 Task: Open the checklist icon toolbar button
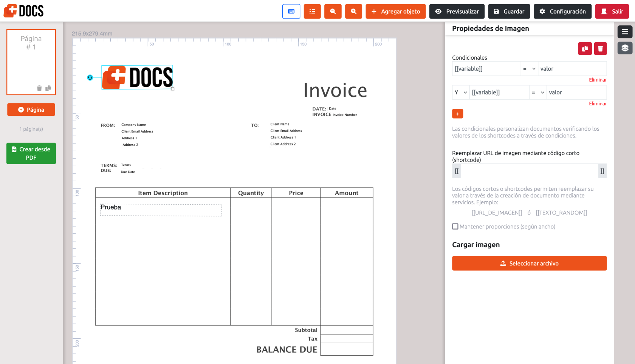point(312,11)
